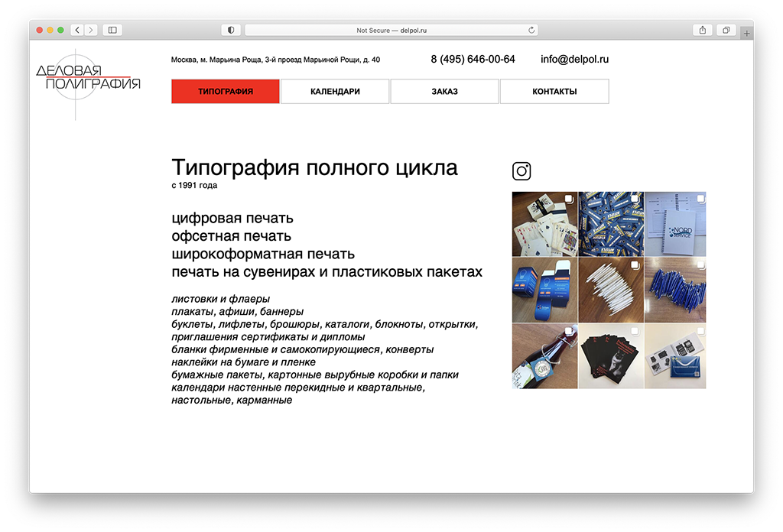Reload the page with refresh icon
The width and height of the screenshot is (783, 532).
pos(531,30)
